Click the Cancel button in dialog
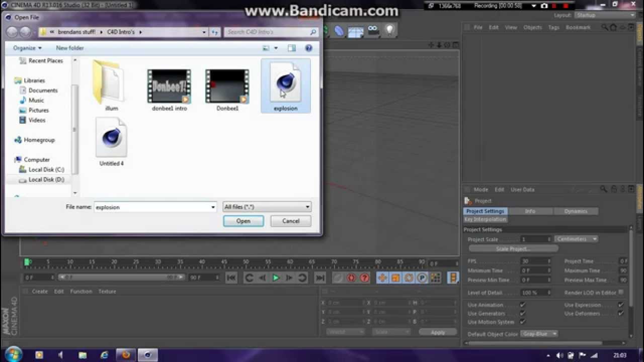The height and width of the screenshot is (362, 644). 291,221
